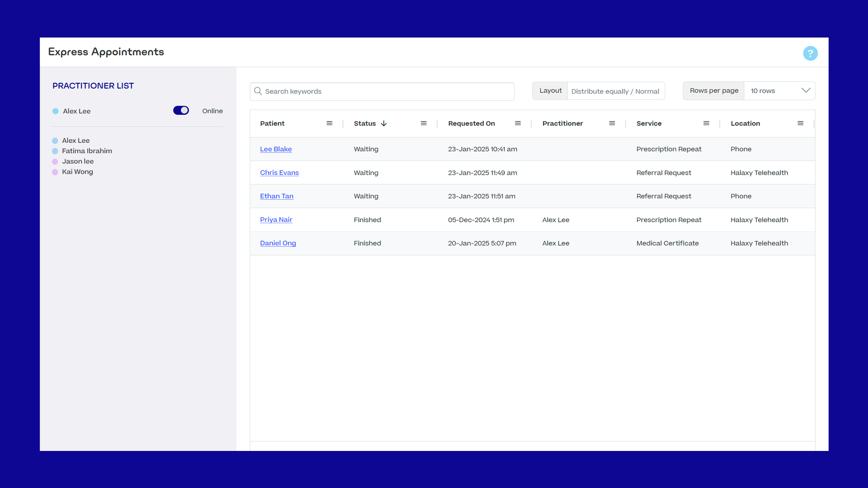Open the help question mark icon

810,53
